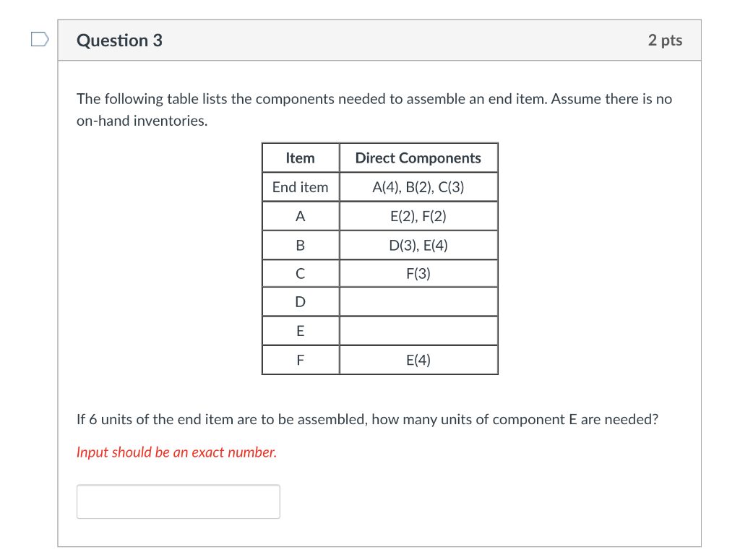Select item D in the table
The height and width of the screenshot is (560, 740).
click(x=300, y=301)
